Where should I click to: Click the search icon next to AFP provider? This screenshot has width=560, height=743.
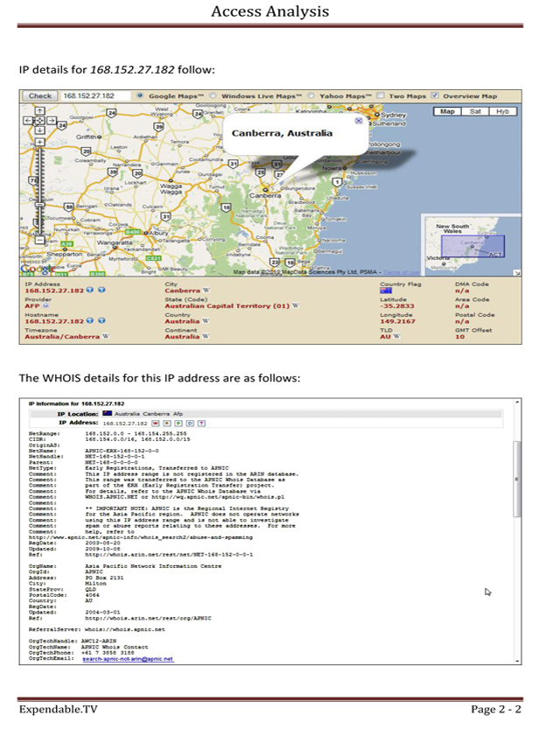(x=46, y=305)
